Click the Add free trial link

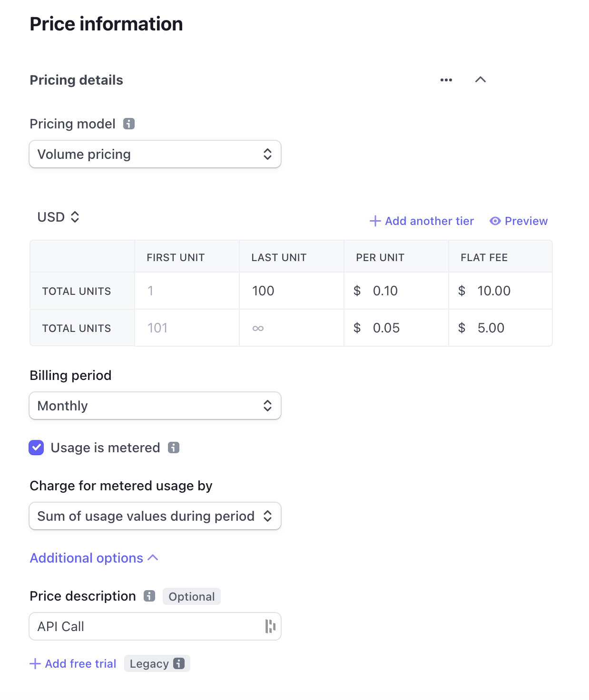pyautogui.click(x=80, y=663)
